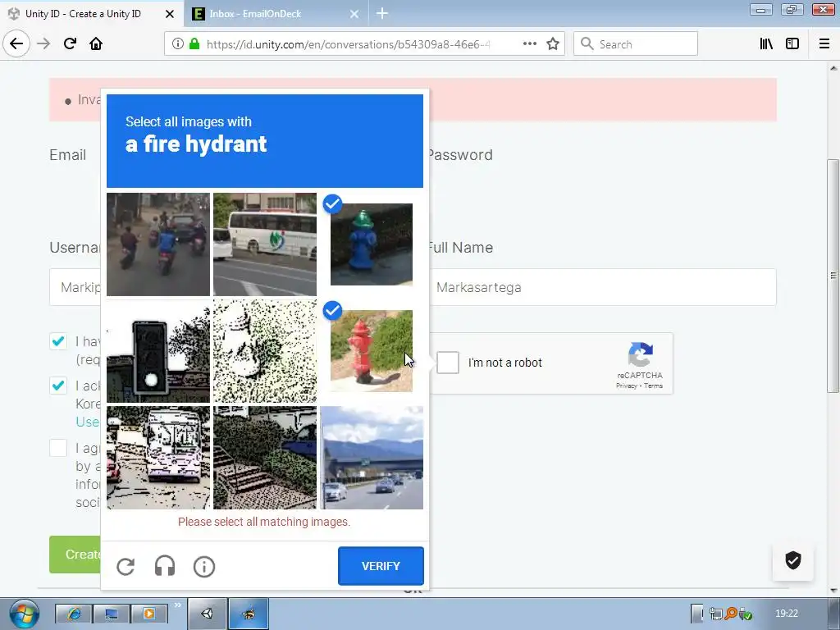840x630 pixels.
Task: Go back with the browser back arrow
Action: point(16,43)
